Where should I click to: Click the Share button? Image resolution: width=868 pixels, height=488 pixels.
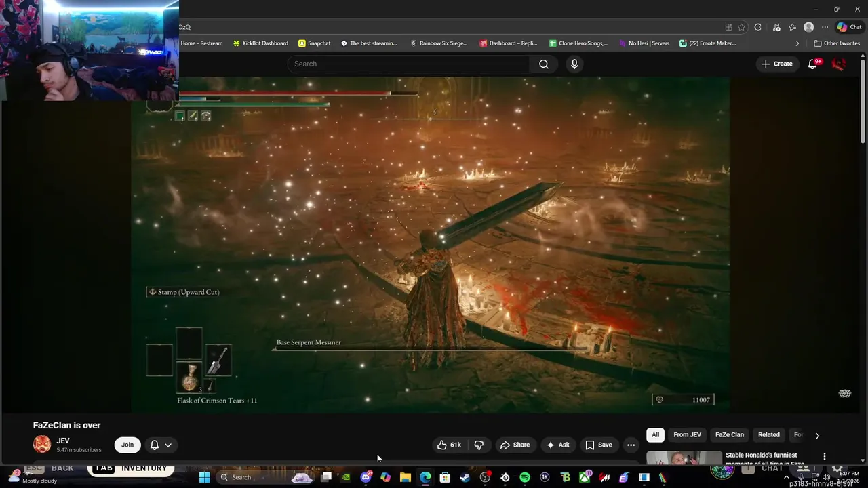point(515,445)
